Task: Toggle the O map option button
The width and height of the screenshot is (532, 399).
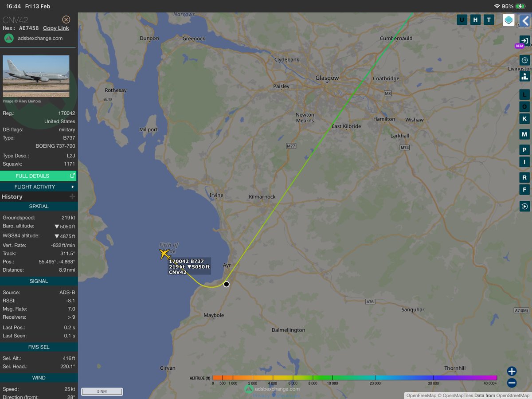Action: tap(524, 106)
